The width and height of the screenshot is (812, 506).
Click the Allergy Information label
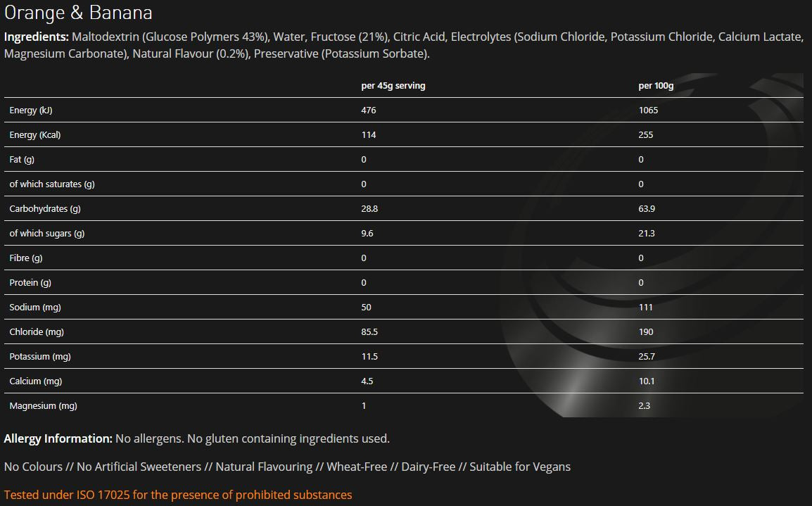(x=58, y=438)
